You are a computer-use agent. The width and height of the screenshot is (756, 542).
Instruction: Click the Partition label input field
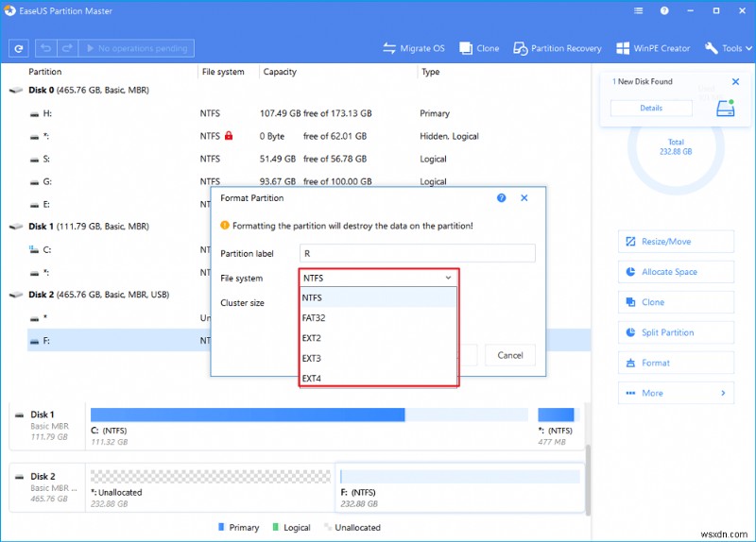click(417, 253)
